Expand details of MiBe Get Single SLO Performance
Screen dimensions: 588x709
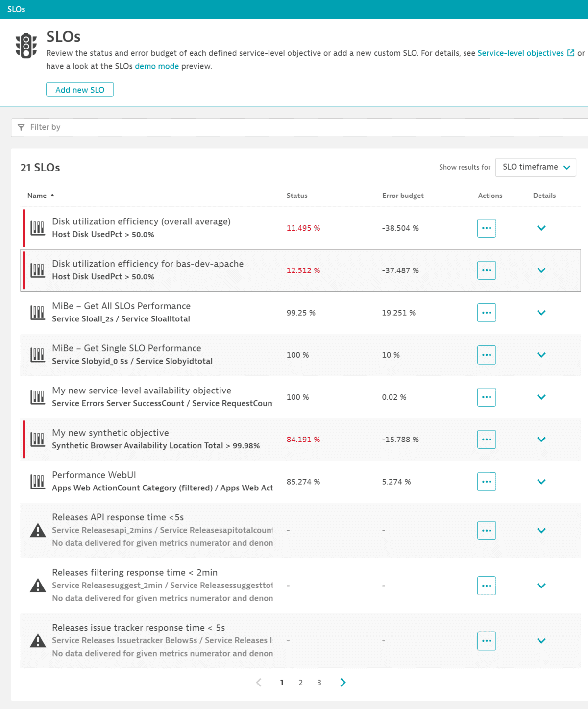pyautogui.click(x=541, y=355)
